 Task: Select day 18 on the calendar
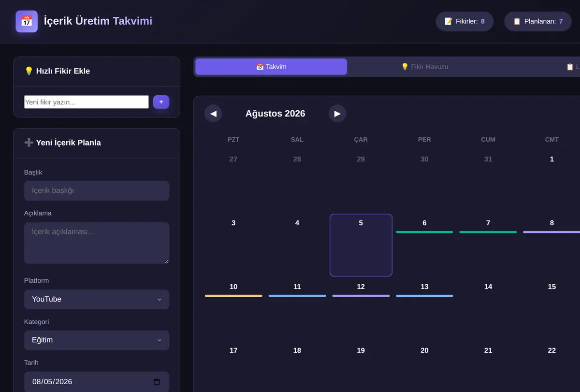297,367
